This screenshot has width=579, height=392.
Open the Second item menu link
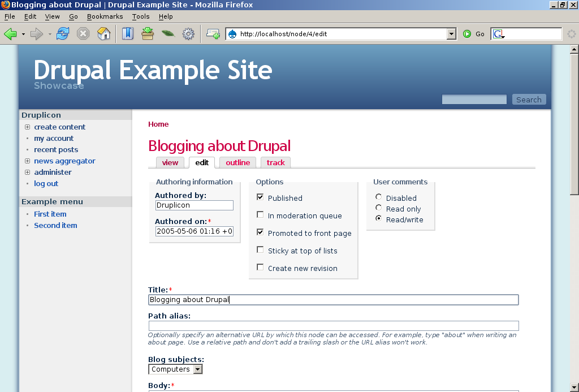point(55,225)
